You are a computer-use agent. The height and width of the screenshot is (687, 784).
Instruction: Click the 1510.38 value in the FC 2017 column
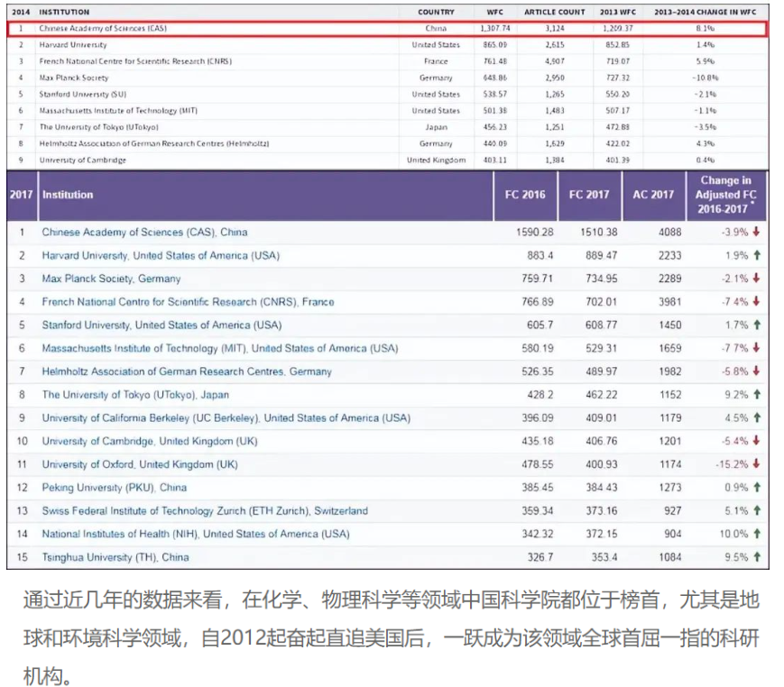coord(598,233)
